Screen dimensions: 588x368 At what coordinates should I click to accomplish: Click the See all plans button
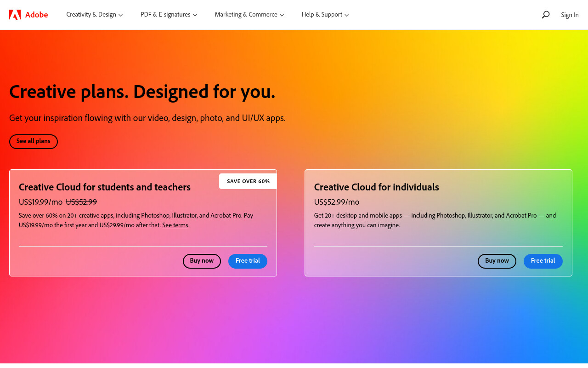34,142
